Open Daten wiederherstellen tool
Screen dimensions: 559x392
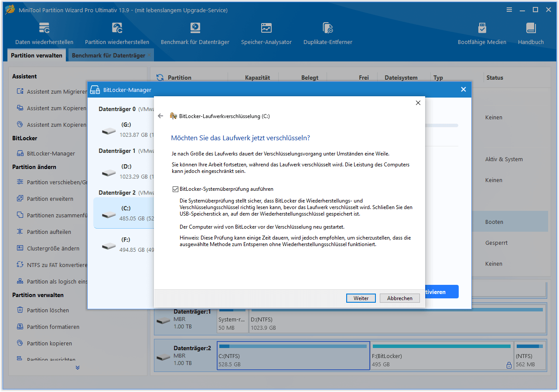pos(44,34)
